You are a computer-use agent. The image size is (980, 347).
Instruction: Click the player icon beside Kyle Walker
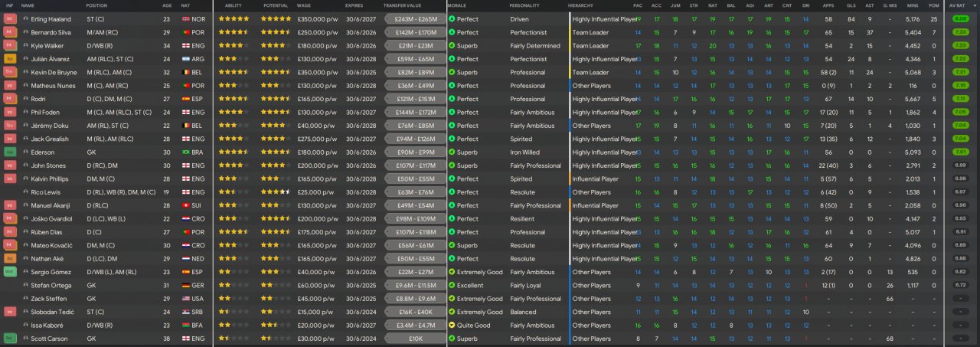25,45
